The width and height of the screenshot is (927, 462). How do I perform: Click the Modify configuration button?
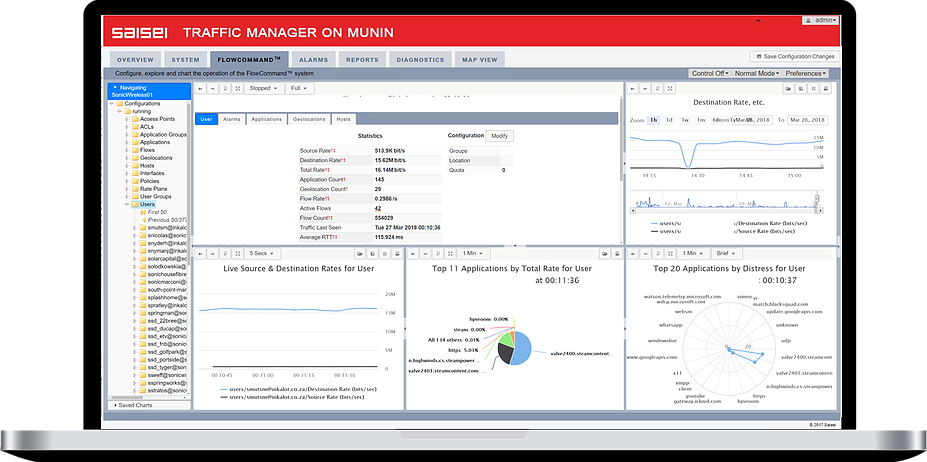tap(500, 136)
